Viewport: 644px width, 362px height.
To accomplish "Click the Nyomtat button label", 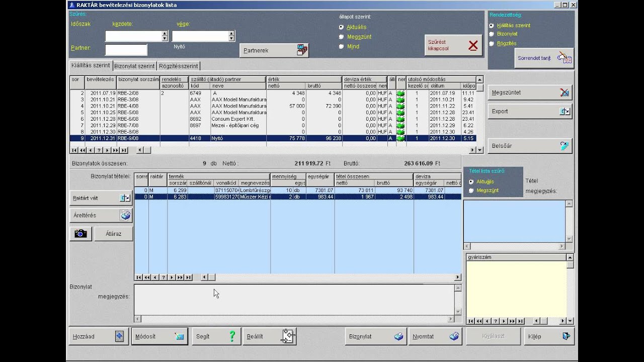I will tap(423, 337).
